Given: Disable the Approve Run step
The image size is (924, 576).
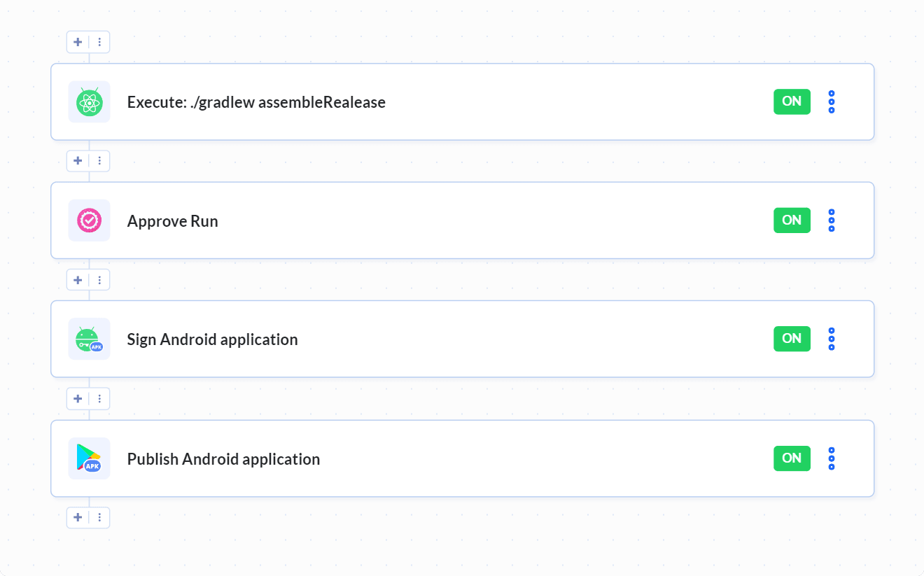Looking at the screenshot, I should tap(792, 220).
